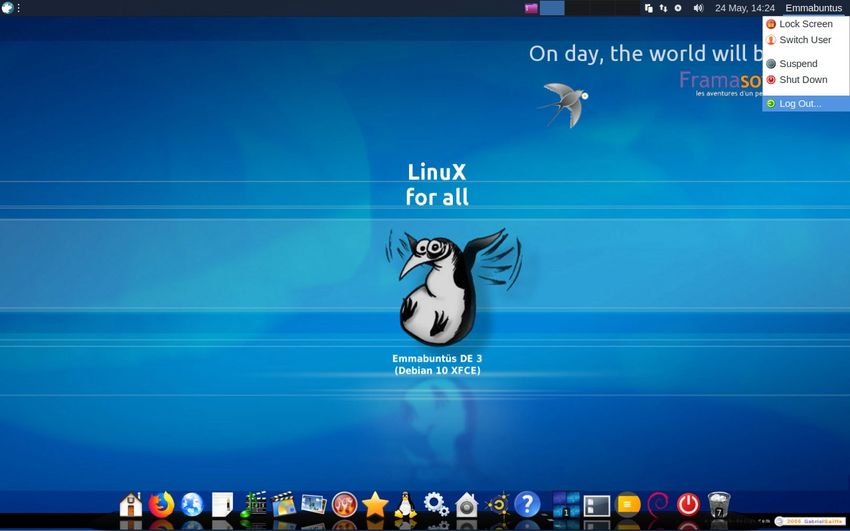Open the clock showing 24 May, 14:24
The image size is (850, 531).
(x=744, y=8)
